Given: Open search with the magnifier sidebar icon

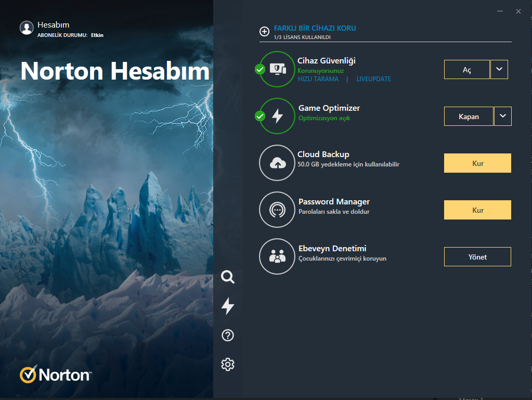Looking at the screenshot, I should point(228,277).
